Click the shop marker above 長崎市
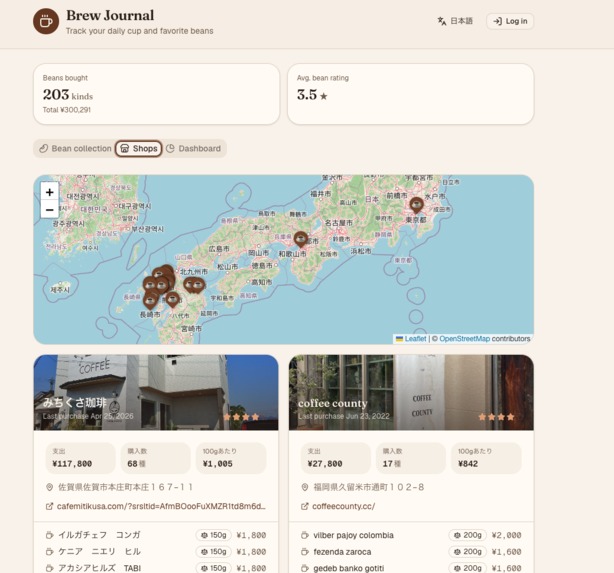This screenshot has height=573, width=614. coord(150,301)
